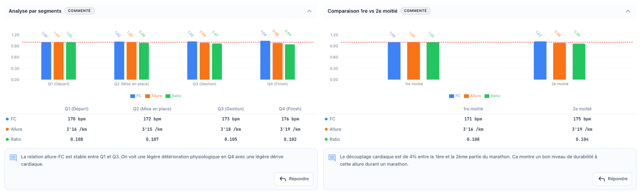Click the blue FC bar for 2e moitié
This screenshot has width=644, height=192.
point(540,60)
